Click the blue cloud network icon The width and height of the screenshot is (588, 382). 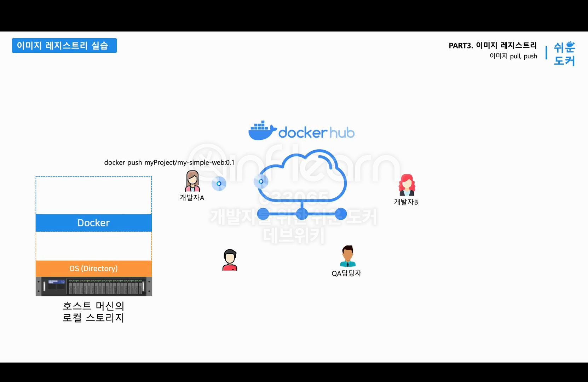pyautogui.click(x=302, y=185)
